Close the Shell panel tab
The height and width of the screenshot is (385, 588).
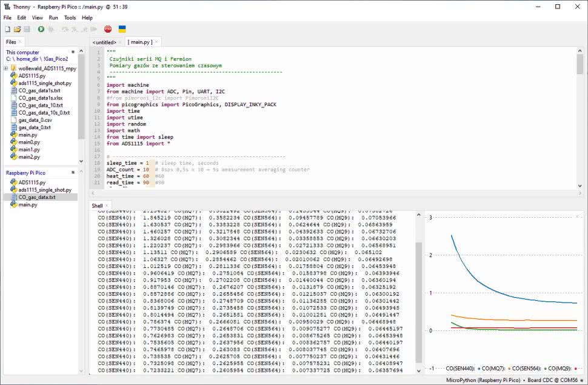[107, 206]
